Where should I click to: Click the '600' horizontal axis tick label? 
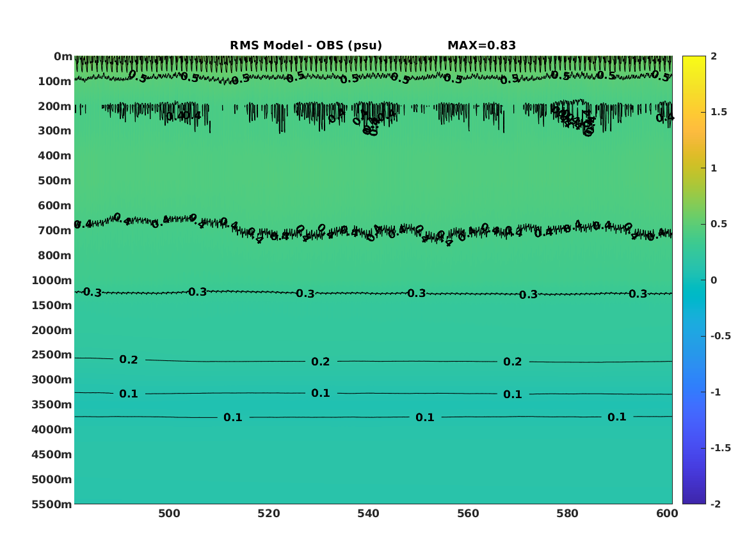[x=667, y=513]
